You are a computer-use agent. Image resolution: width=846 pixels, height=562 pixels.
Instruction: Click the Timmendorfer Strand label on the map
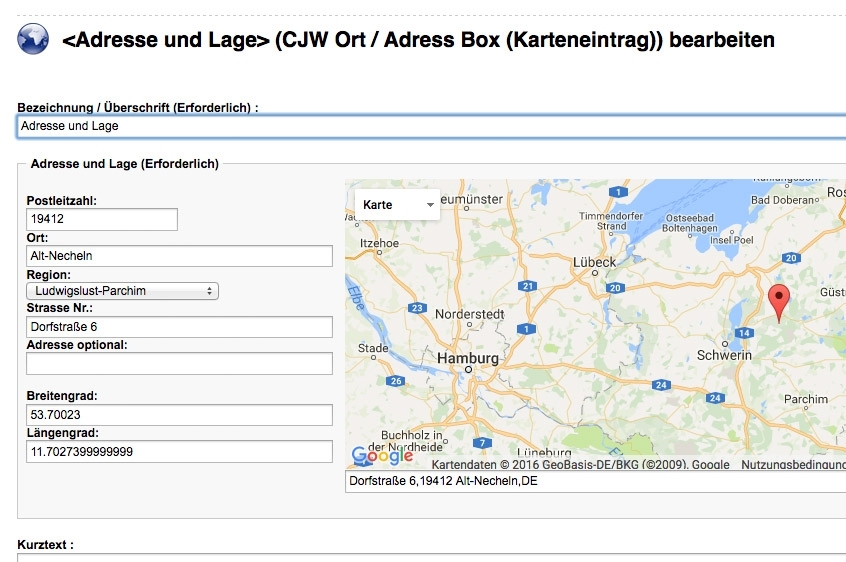tap(611, 221)
